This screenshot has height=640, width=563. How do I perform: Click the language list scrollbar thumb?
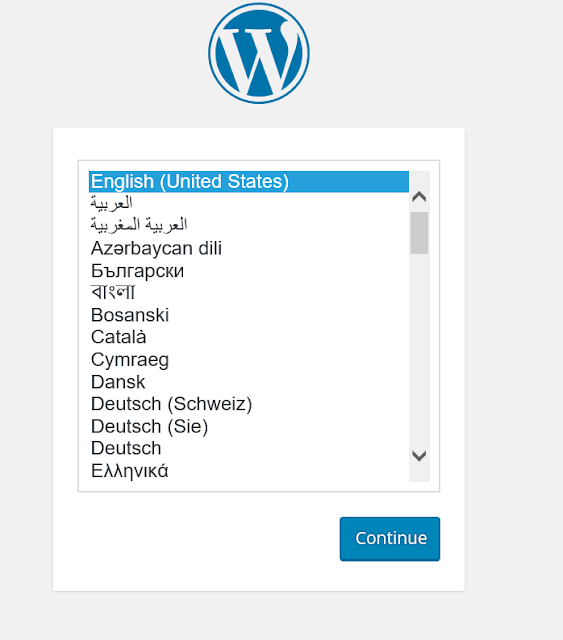point(419,233)
